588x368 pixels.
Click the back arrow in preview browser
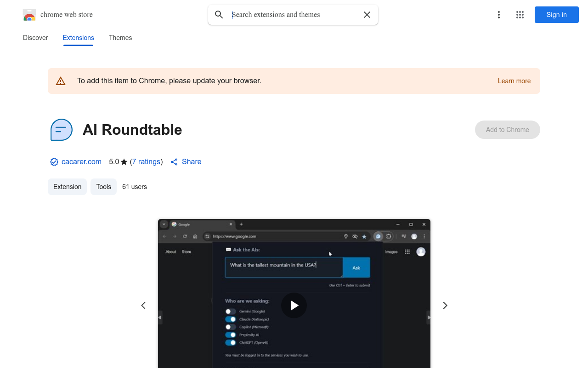point(164,236)
